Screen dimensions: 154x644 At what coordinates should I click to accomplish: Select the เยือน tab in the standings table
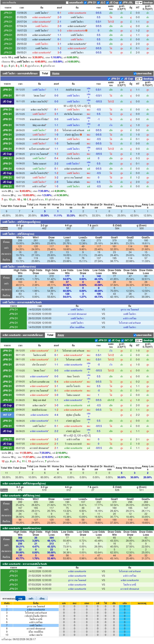tap(42, 599)
